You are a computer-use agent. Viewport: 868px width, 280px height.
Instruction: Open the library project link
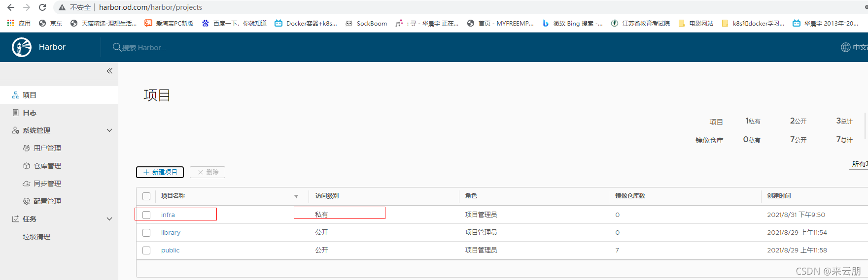171,233
